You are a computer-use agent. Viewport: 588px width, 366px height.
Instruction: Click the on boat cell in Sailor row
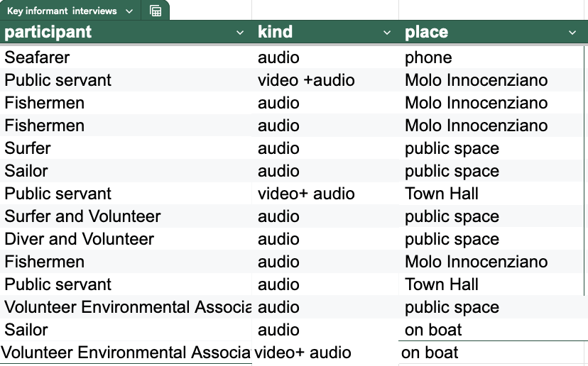pyautogui.click(x=433, y=330)
